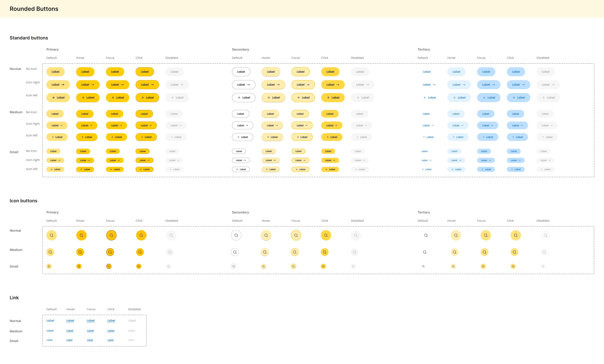Screen dimensions: 604x364
Task: Click the Primary Disabled Normal search icon button
Action: coord(171,235)
